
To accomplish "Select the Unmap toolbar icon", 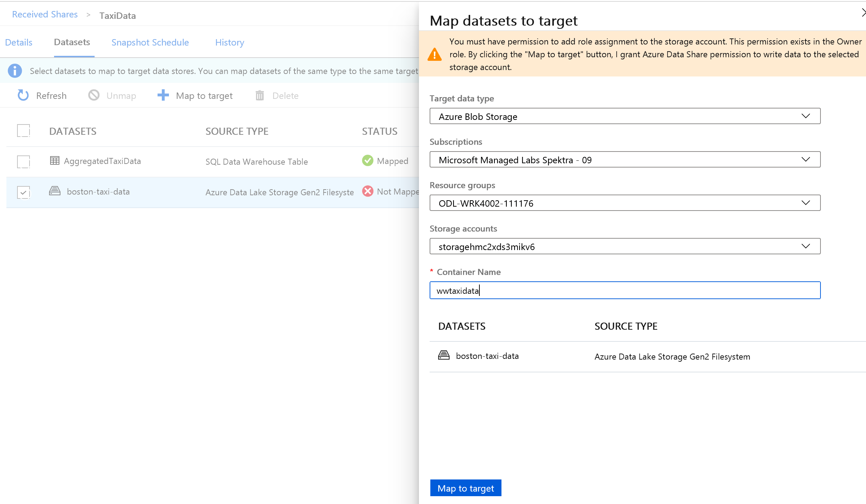I will click(94, 95).
